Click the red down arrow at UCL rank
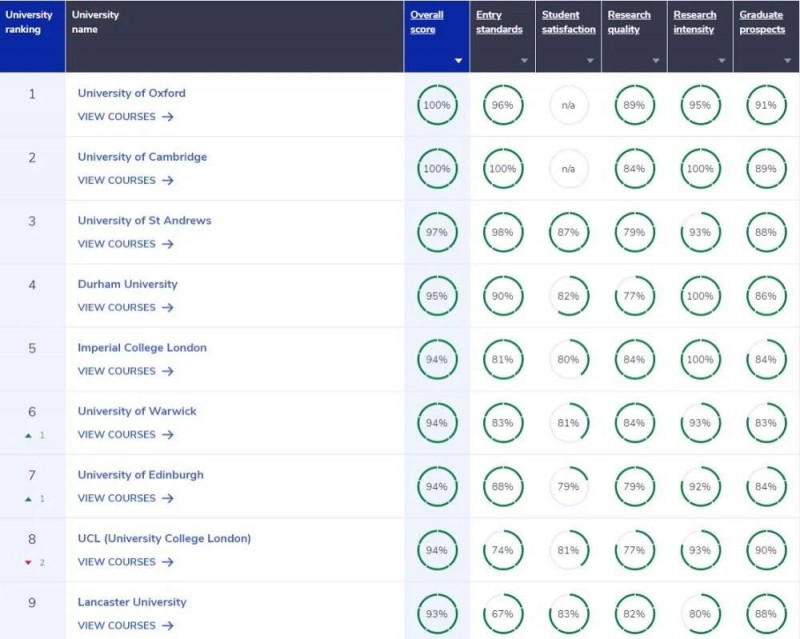Image resolution: width=800 pixels, height=639 pixels. point(29,562)
